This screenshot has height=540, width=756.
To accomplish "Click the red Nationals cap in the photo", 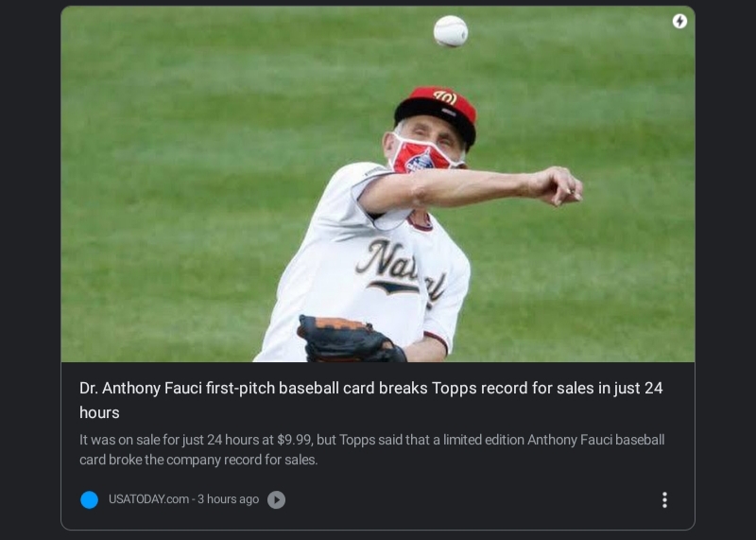I will pos(436,113).
